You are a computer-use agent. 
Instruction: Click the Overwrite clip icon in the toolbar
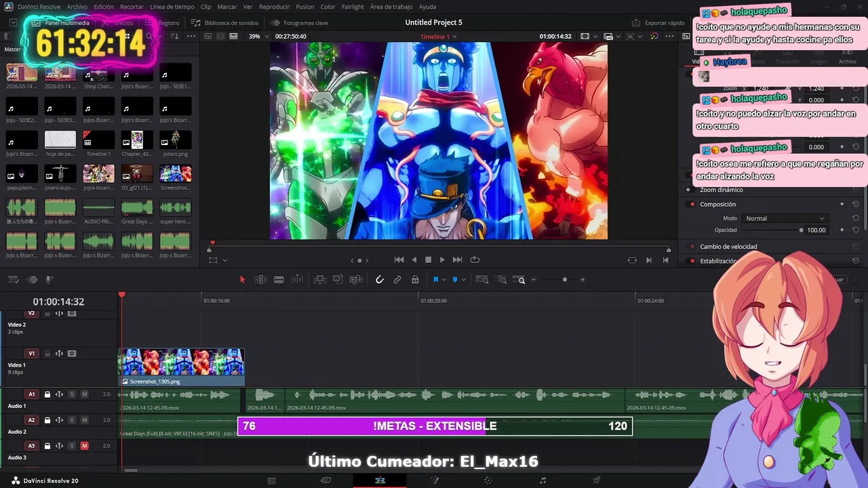338,279
